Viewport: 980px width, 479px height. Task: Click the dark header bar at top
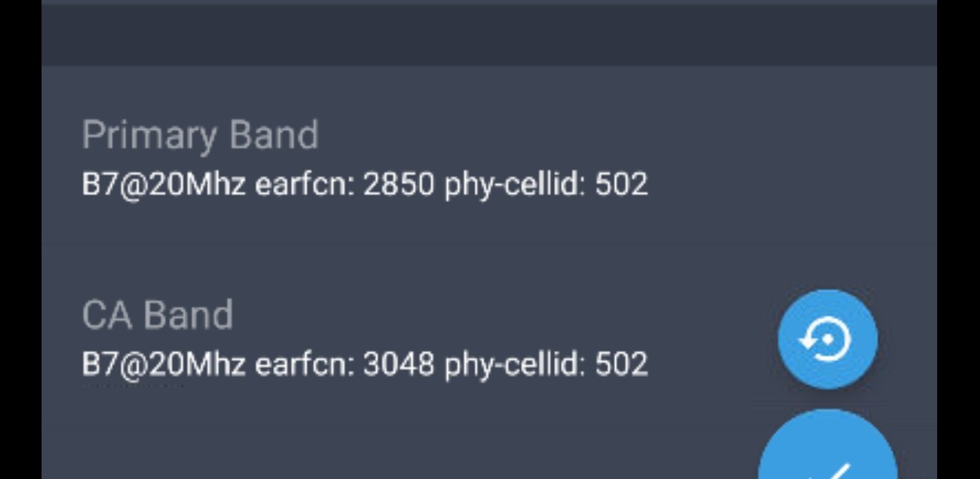pos(489,34)
